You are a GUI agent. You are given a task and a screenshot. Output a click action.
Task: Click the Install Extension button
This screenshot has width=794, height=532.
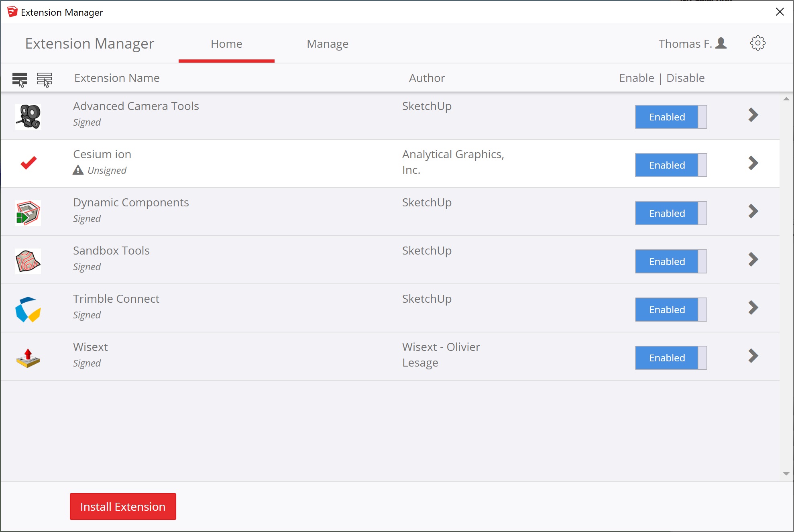123,506
